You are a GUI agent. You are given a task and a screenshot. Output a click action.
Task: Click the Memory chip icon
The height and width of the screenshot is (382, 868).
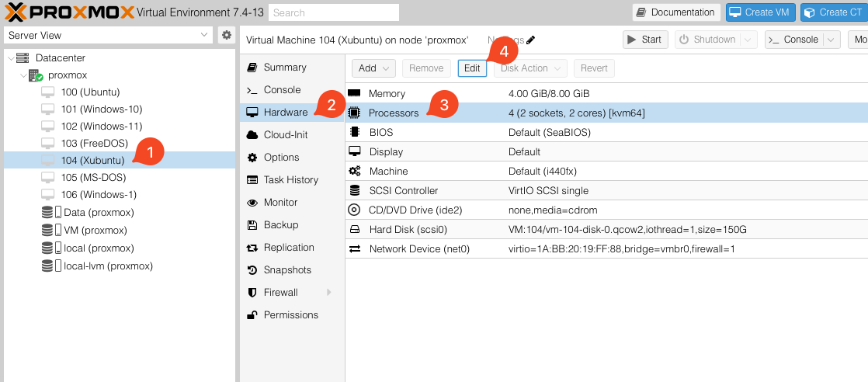pyautogui.click(x=355, y=93)
